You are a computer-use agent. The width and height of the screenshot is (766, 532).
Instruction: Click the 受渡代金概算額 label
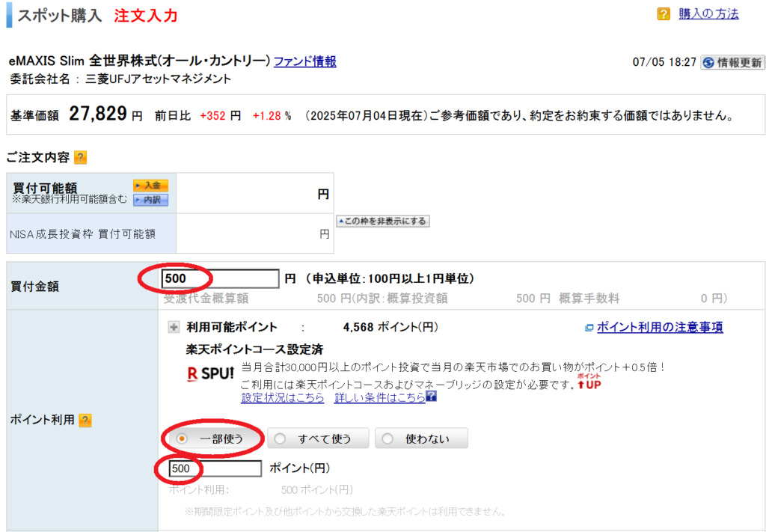(206, 299)
